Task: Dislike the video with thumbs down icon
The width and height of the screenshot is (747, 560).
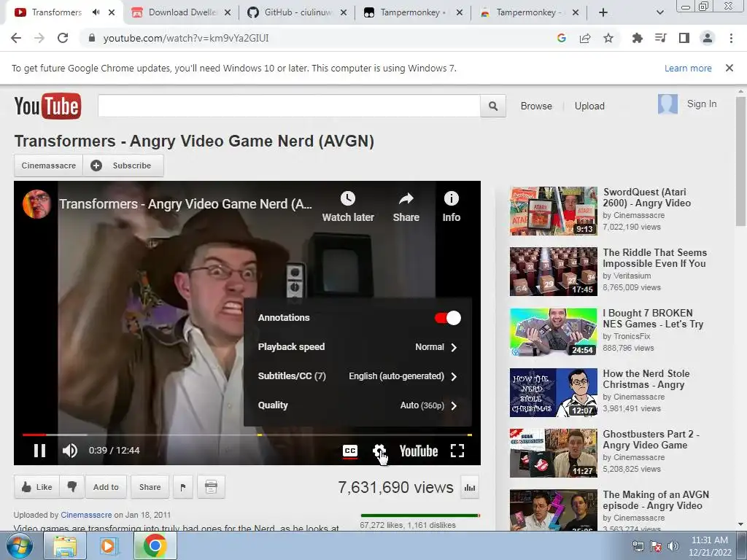Action: point(72,487)
